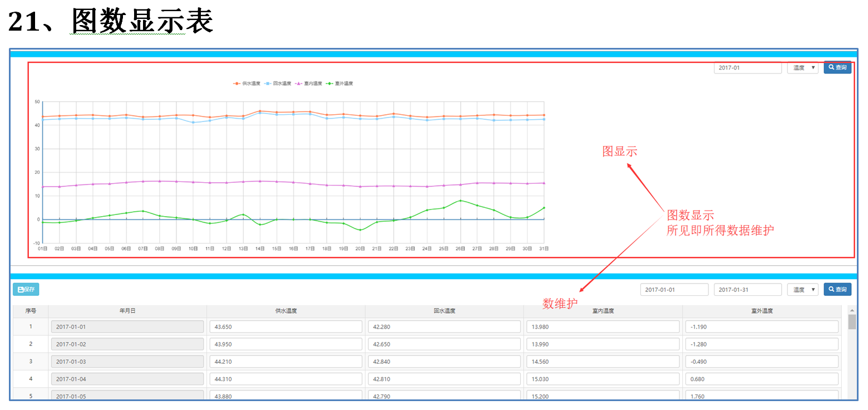The image size is (868, 410).
Task: Click 供水温度 cell with value 44.210
Action: tap(286, 362)
